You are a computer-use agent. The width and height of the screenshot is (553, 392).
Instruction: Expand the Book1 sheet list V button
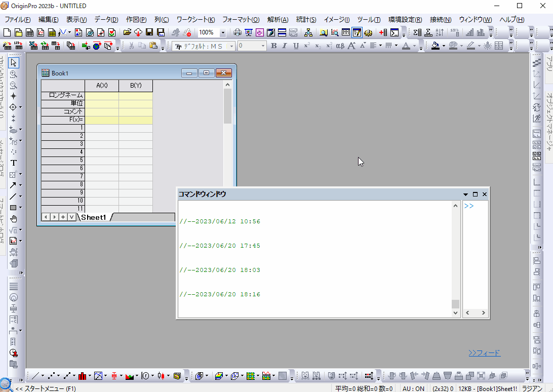71,217
